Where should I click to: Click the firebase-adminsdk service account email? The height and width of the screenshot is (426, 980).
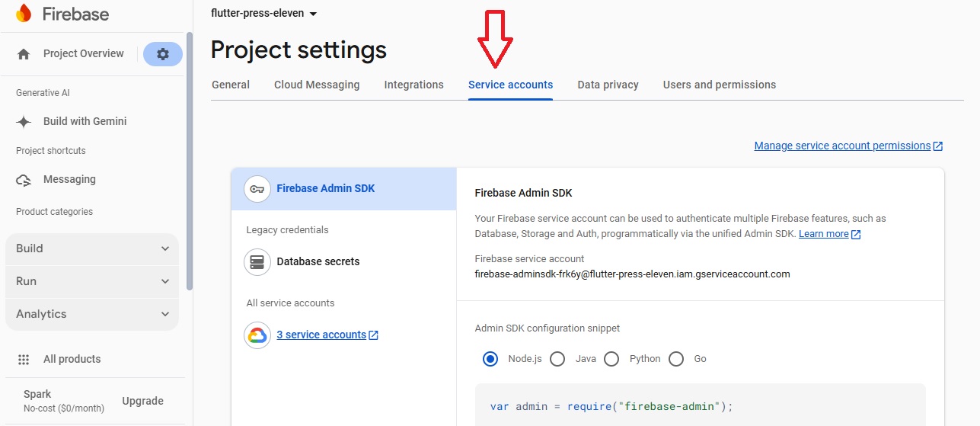[632, 274]
